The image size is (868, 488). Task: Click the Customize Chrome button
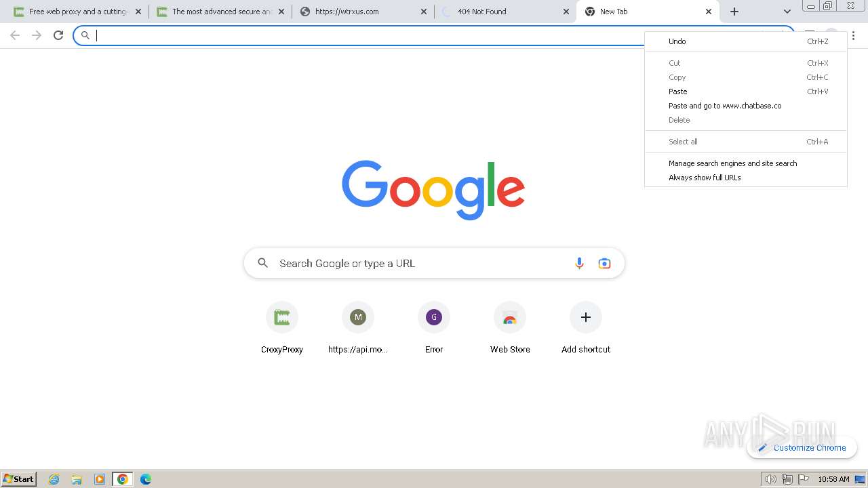[802, 447]
